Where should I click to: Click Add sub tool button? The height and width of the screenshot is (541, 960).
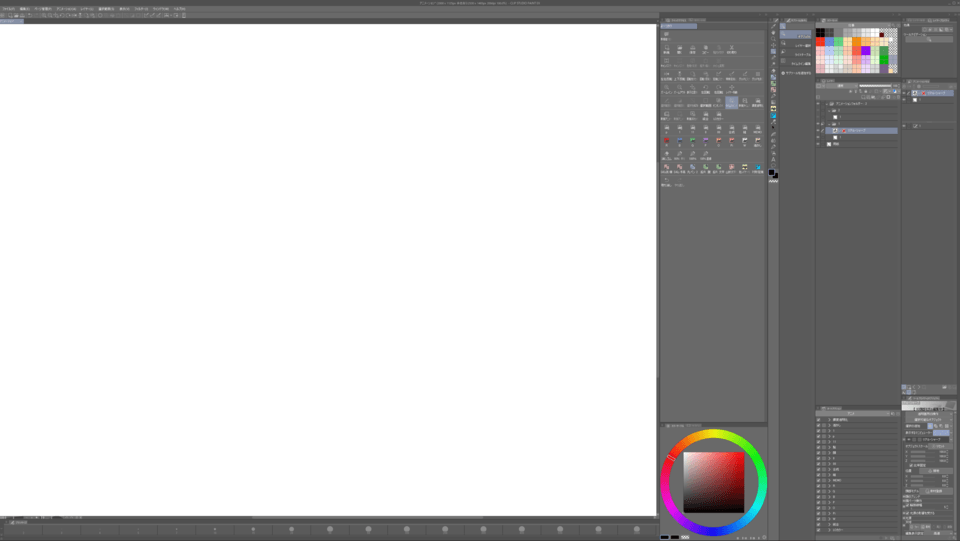(x=797, y=73)
